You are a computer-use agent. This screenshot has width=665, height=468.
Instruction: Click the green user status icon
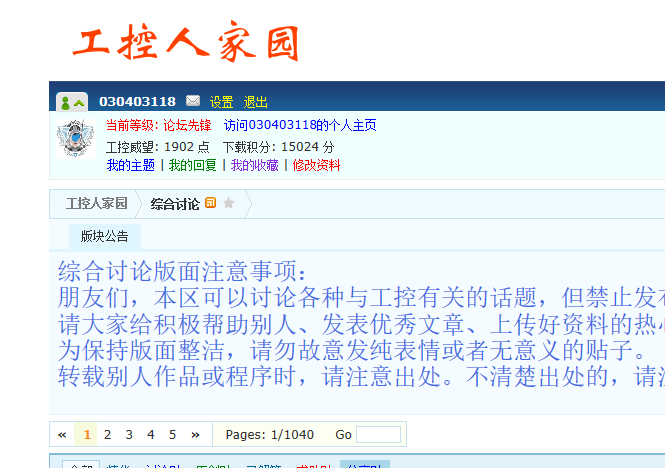click(65, 102)
